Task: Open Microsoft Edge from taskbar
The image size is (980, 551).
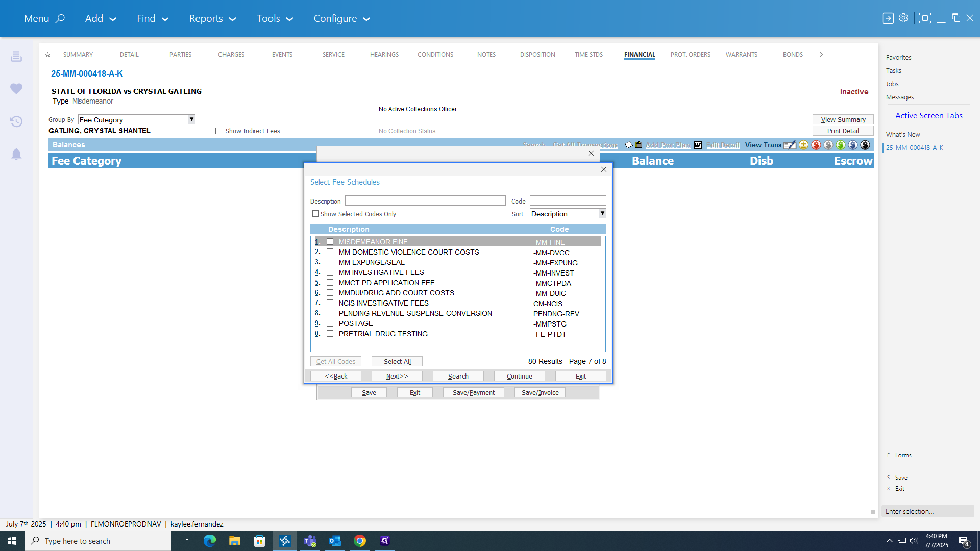Action: pos(210,541)
